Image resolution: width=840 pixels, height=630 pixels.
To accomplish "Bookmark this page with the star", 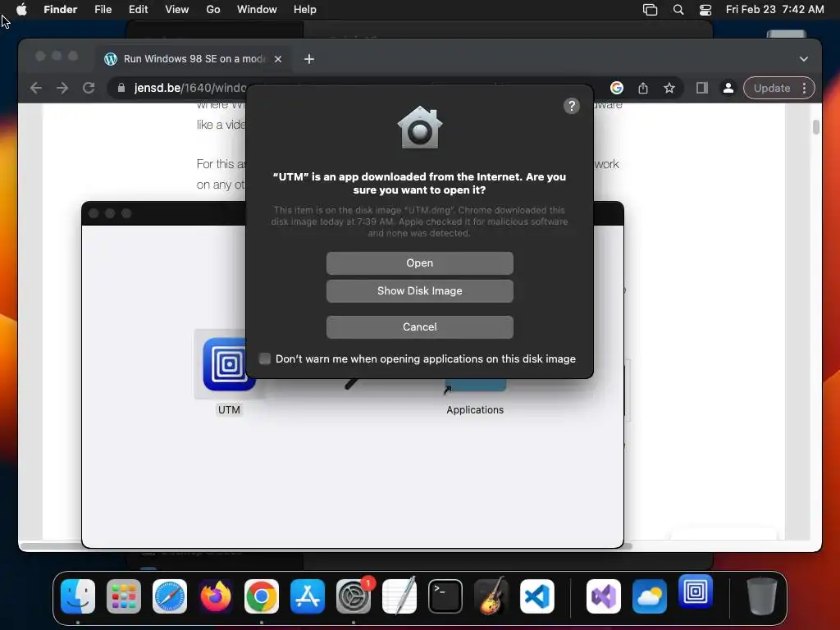I will click(x=669, y=88).
